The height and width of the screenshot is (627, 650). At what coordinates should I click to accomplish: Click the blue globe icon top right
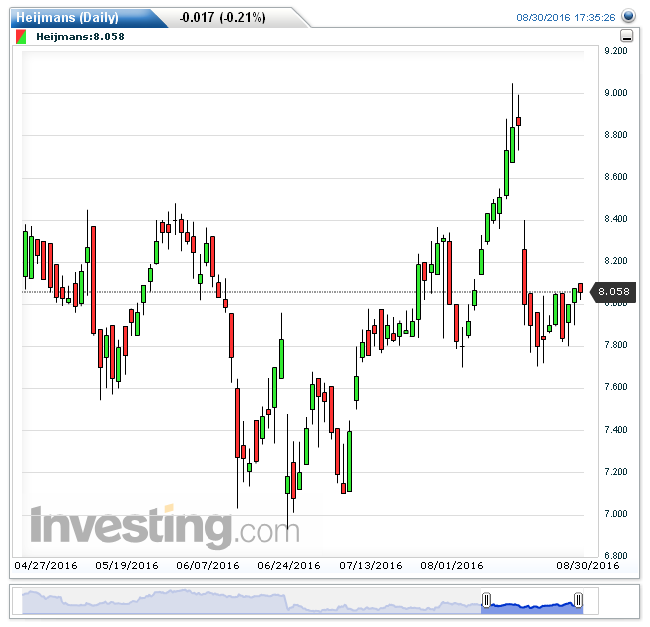click(628, 16)
